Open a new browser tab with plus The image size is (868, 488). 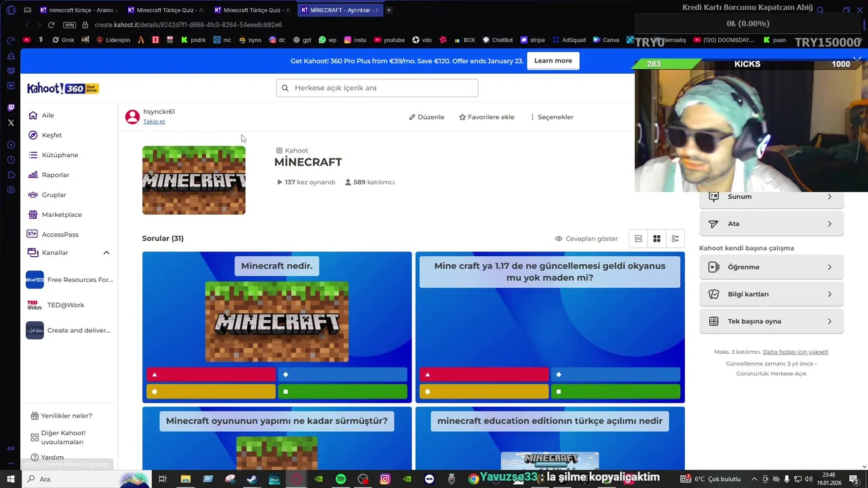point(389,10)
